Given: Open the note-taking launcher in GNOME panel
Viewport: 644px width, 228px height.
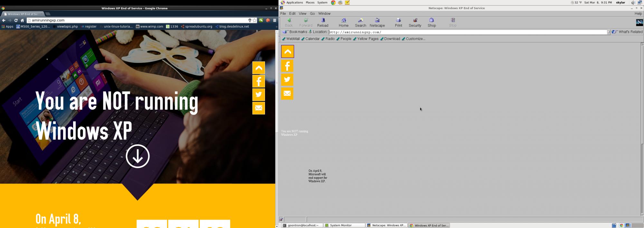Looking at the screenshot, I should [x=347, y=3].
